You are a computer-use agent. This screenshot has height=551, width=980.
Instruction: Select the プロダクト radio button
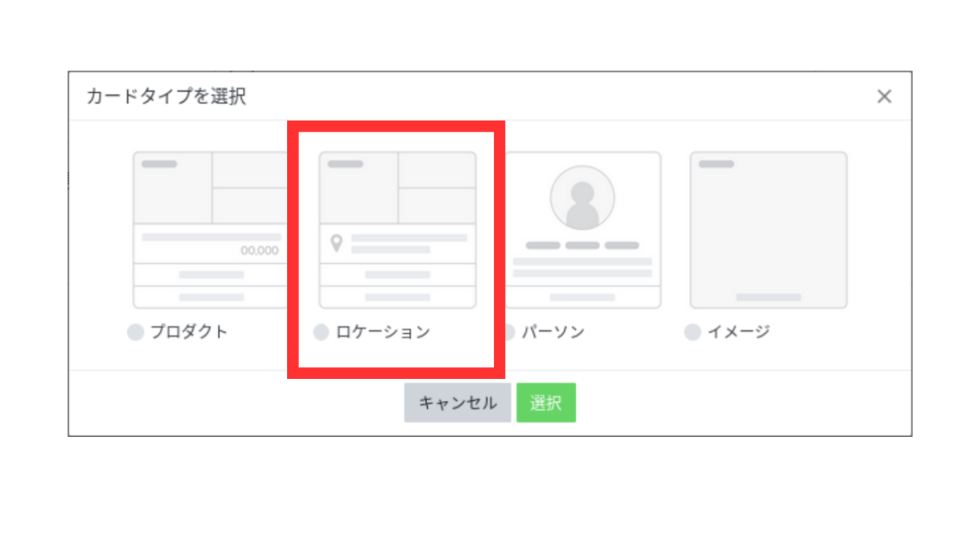136,332
